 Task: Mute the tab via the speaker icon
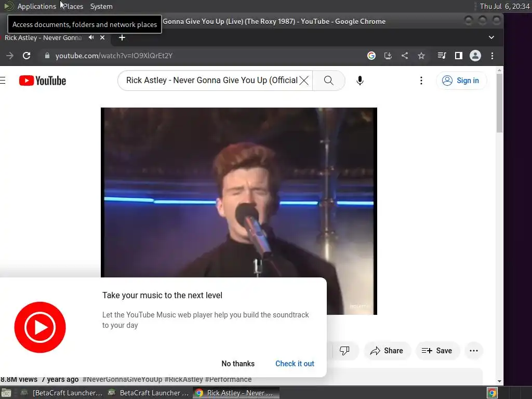(91, 37)
